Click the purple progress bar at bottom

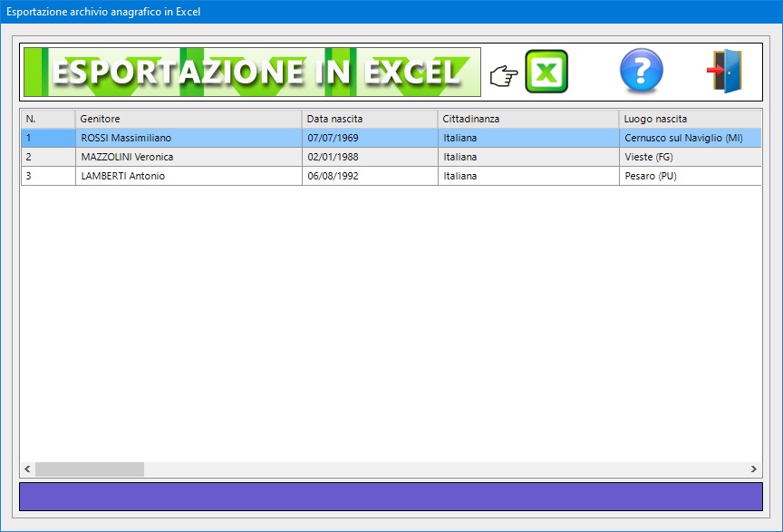pyautogui.click(x=391, y=497)
